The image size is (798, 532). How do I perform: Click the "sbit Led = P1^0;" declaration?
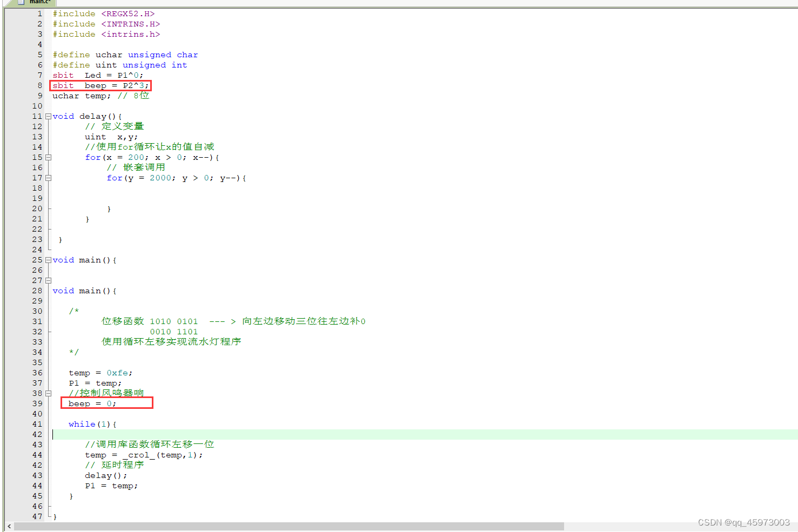(x=98, y=75)
